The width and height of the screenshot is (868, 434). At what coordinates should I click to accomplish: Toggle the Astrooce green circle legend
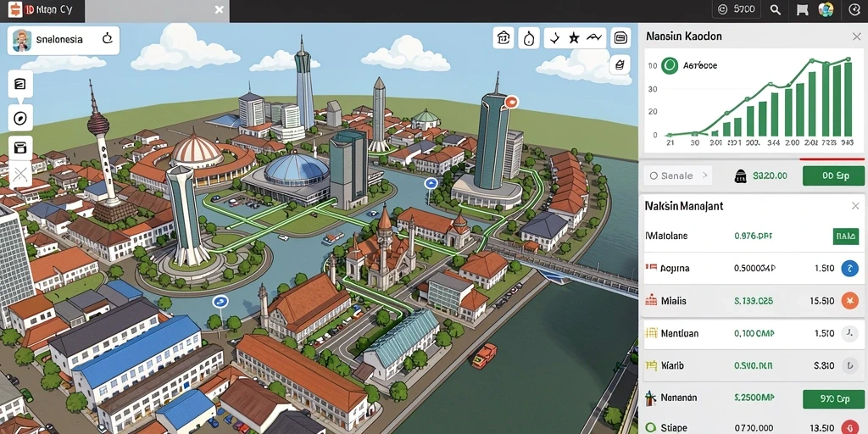pos(670,65)
